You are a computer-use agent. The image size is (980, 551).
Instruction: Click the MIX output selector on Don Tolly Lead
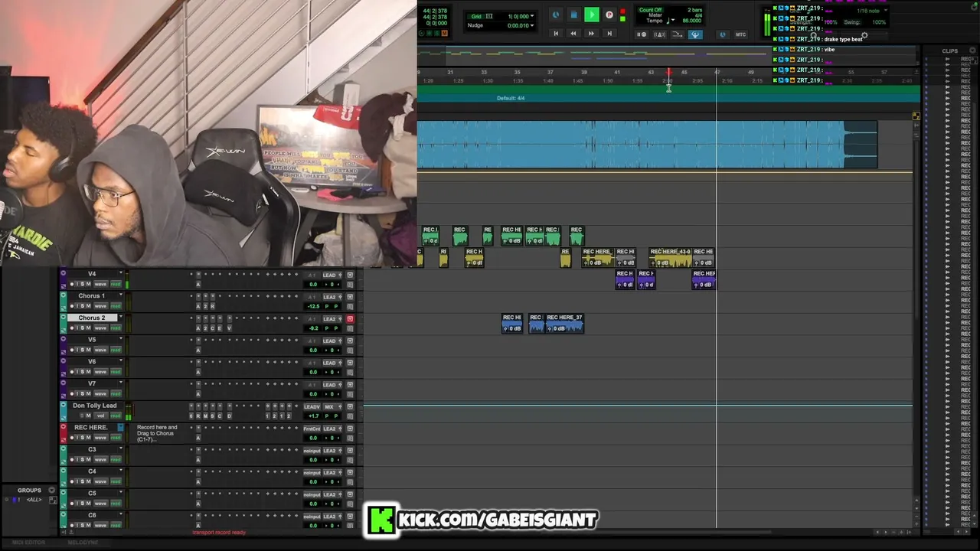coord(329,407)
